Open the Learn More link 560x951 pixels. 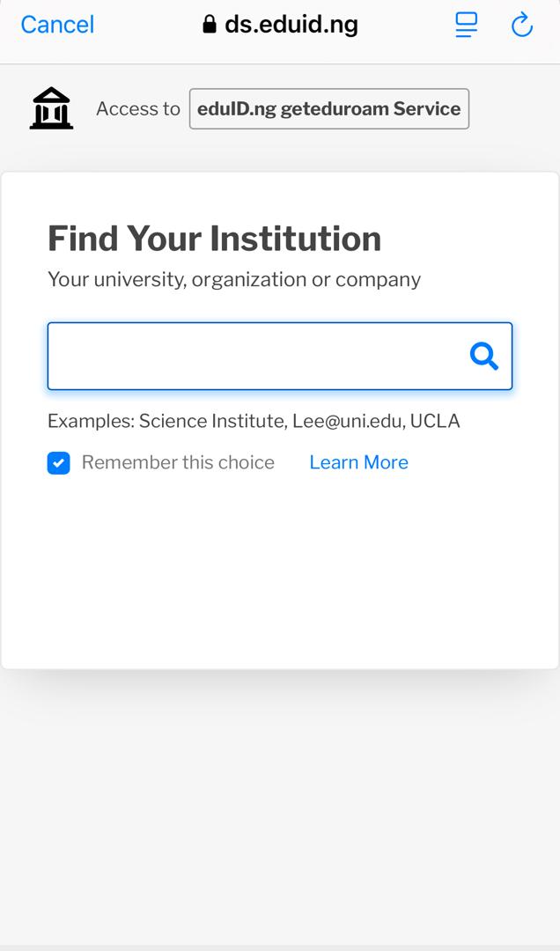pos(358,462)
